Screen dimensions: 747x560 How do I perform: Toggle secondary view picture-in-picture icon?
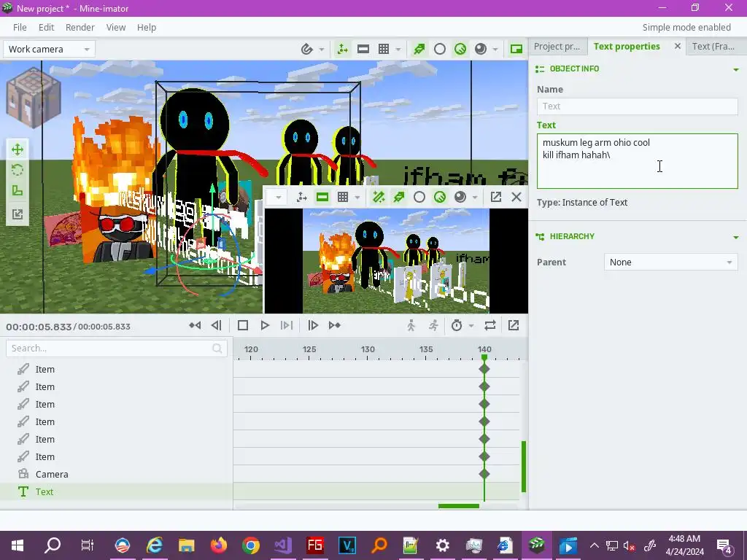(516, 49)
